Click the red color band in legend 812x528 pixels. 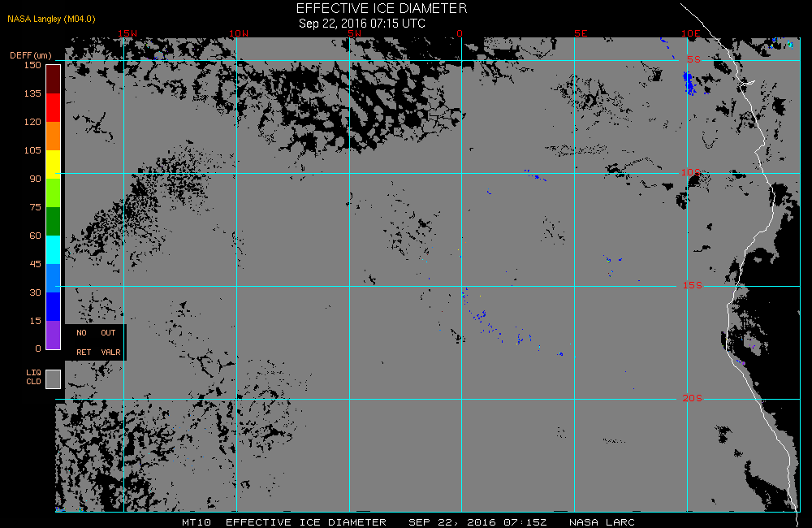tap(54, 107)
